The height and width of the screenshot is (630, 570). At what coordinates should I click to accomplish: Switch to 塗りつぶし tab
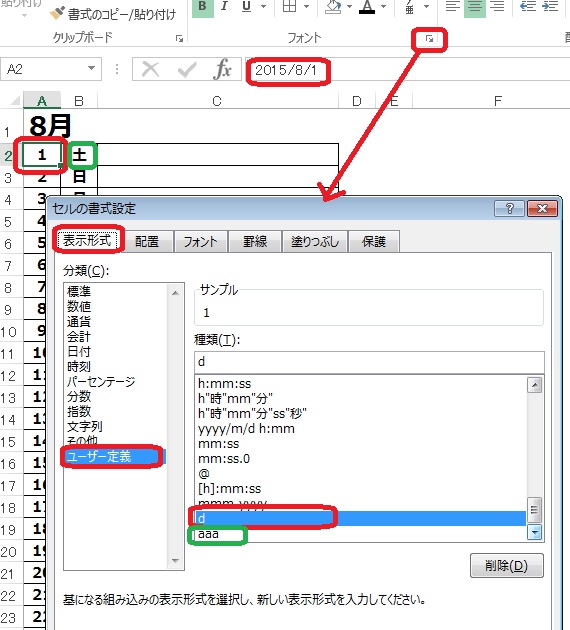[315, 241]
